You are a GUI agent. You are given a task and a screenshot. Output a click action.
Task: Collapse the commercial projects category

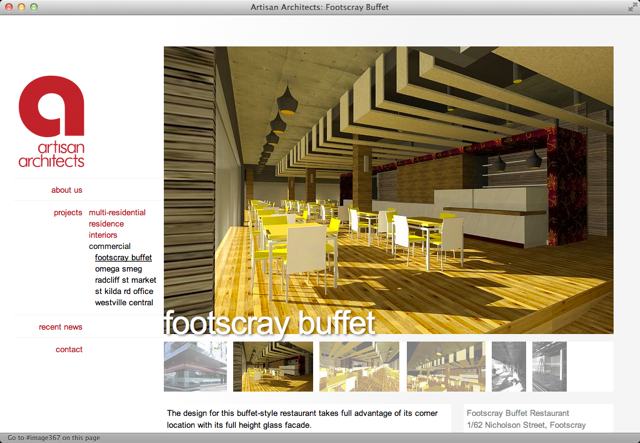(110, 246)
